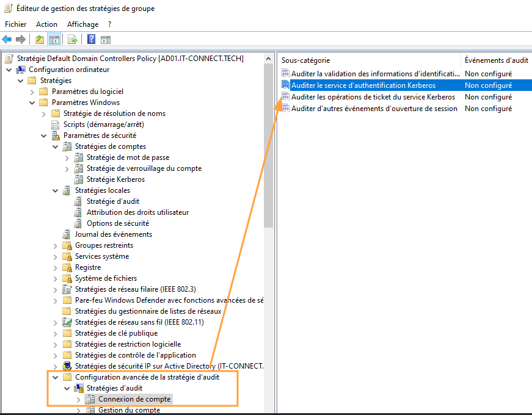This screenshot has width=532, height=415.
Task: Open the Affichage menu
Action: tap(82, 24)
